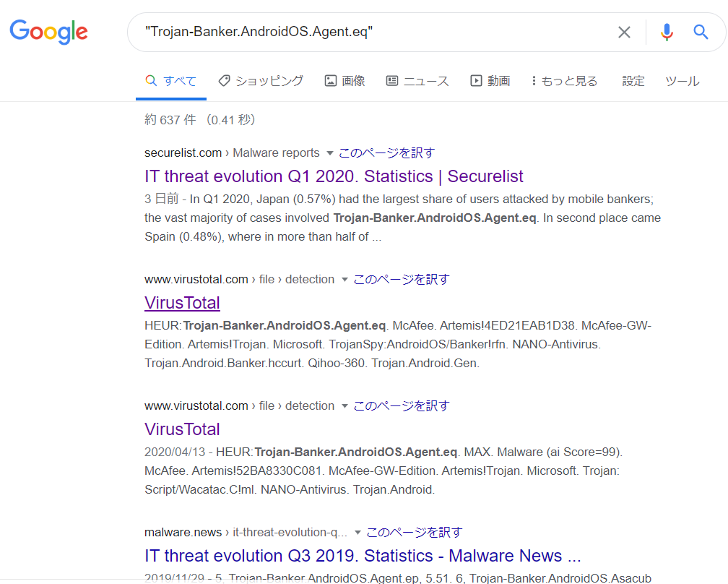Expand dropdown arrow of 2020/04/13 virustotal result
The height and width of the screenshot is (584, 728).
(x=344, y=406)
